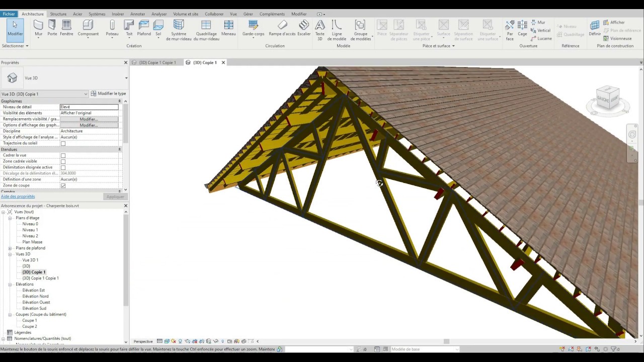Click Quadrillage du mur-rideau tool
Screen dimensions: 644x362
pyautogui.click(x=206, y=30)
